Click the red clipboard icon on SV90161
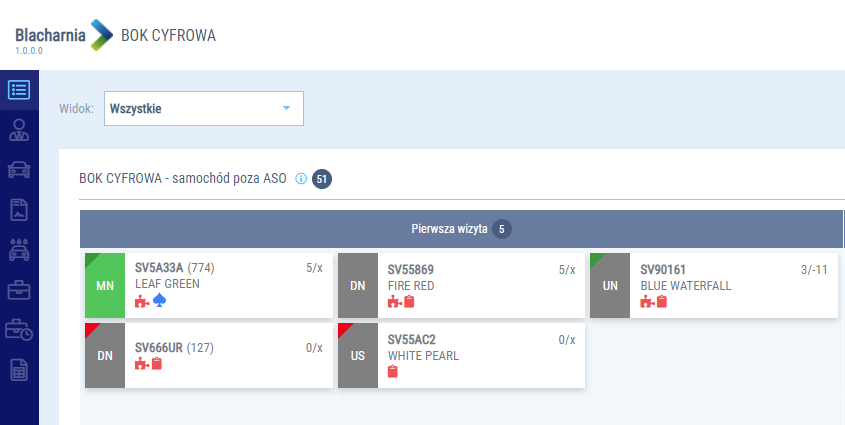845x425 pixels. [662, 301]
